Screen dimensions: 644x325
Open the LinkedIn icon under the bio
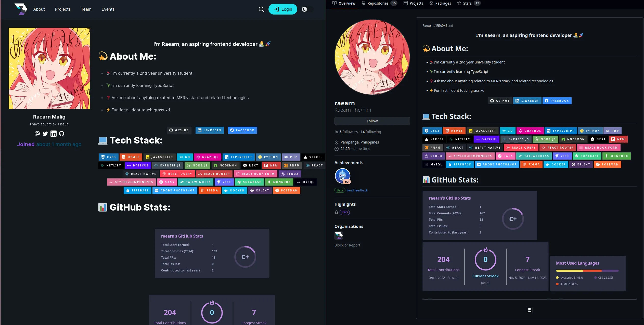tap(54, 134)
